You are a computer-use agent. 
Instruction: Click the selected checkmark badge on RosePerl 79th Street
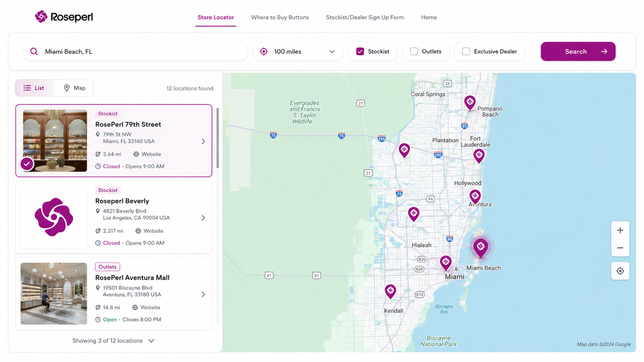click(27, 164)
